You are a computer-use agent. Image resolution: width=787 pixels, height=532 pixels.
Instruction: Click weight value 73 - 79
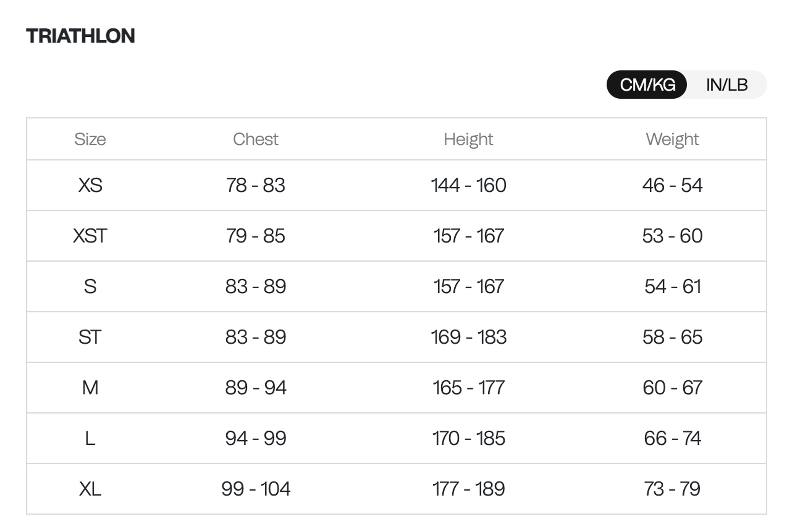pyautogui.click(x=672, y=489)
